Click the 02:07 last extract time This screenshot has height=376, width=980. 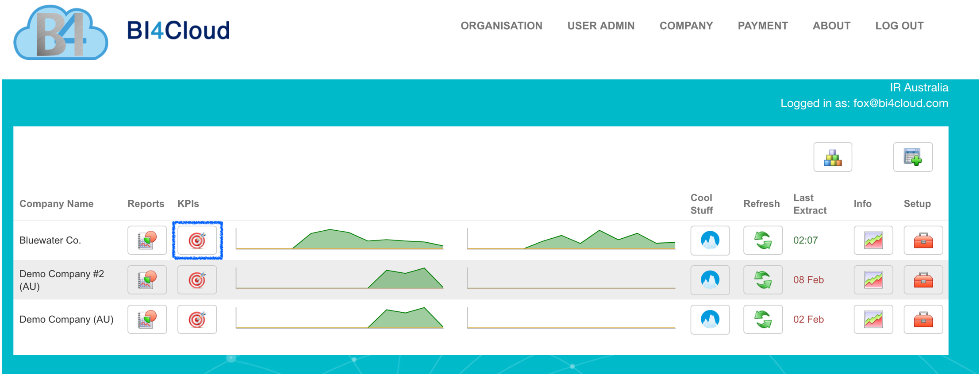tap(805, 240)
